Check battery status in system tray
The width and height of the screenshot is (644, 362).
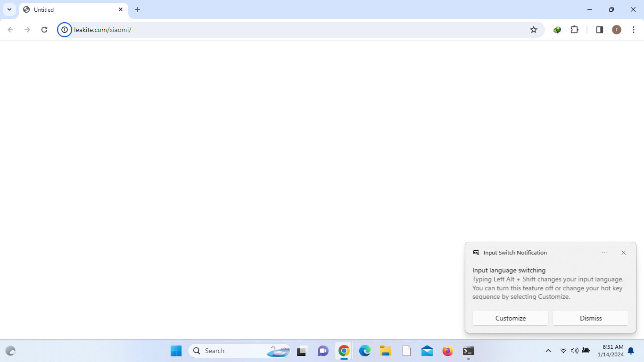586,351
